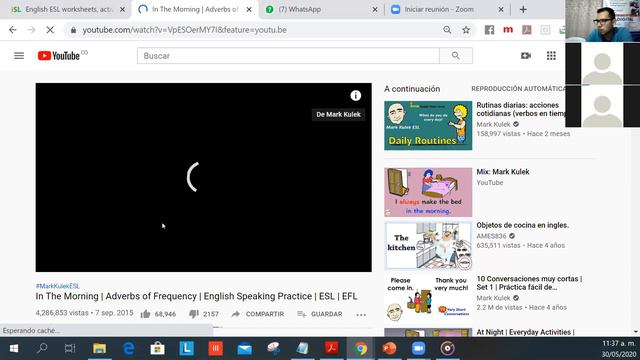Open a new browser tab
The image size is (640, 360).
point(523,9)
